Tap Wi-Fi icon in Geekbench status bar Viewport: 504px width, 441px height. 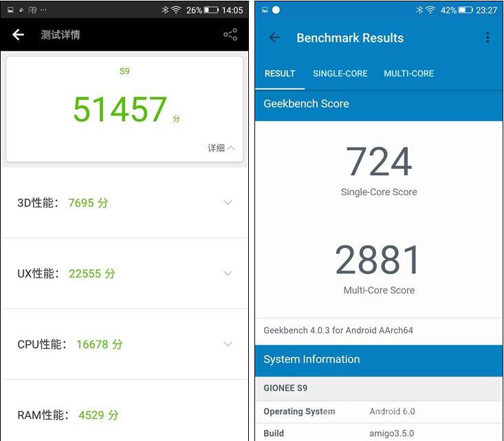coord(430,10)
